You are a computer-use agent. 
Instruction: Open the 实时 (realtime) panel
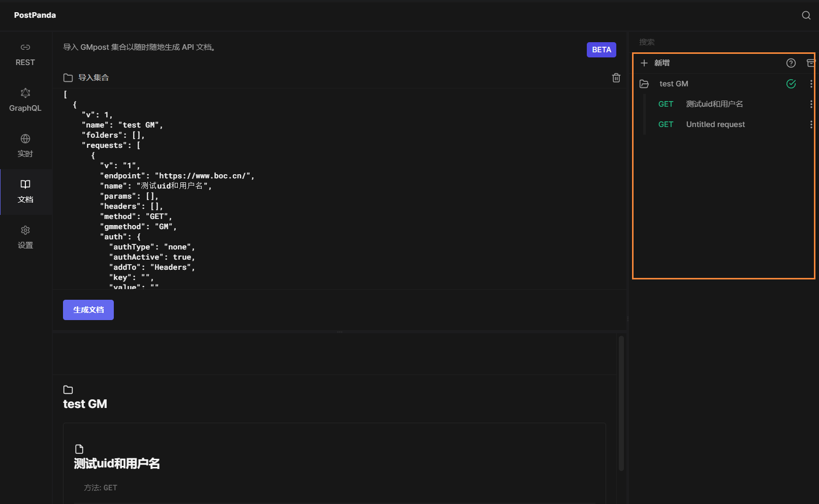tap(25, 146)
